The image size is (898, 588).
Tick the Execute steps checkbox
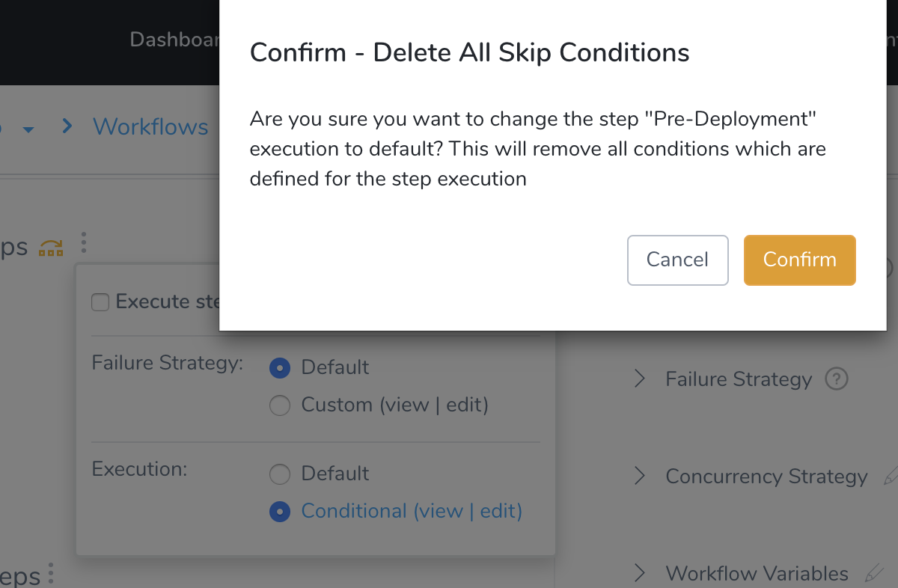coord(100,302)
